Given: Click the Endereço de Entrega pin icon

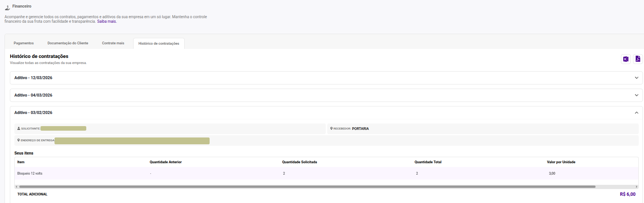Looking at the screenshot, I should [19, 140].
